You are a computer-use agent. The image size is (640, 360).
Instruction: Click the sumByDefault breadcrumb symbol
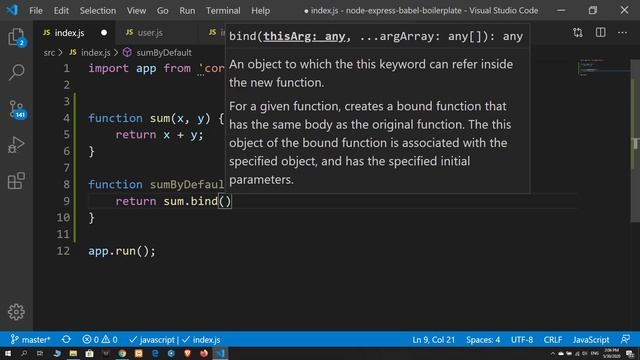tap(163, 53)
